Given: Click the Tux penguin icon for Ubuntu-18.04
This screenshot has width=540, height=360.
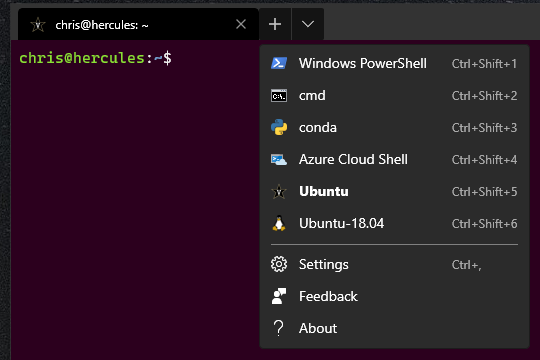Looking at the screenshot, I should pos(279,223).
